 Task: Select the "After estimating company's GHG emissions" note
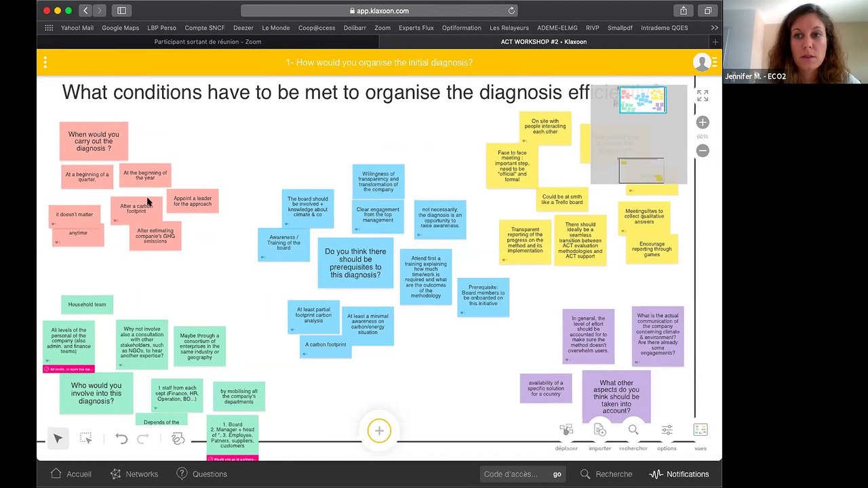coord(155,236)
